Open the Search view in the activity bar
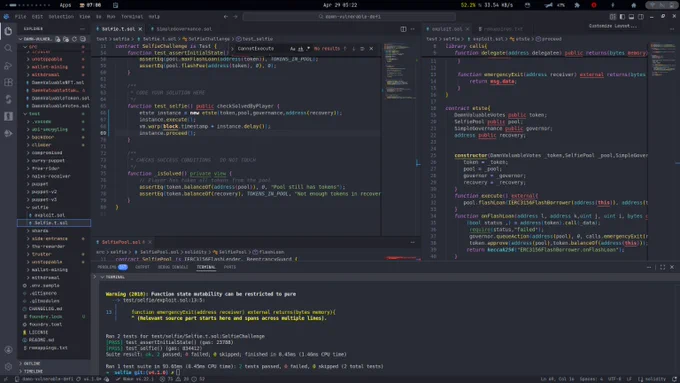The height and width of the screenshot is (383, 680). click(8, 48)
